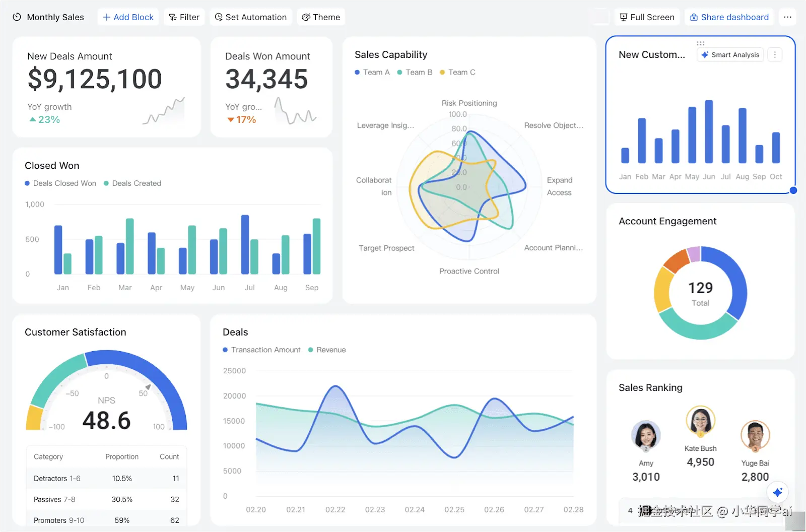The width and height of the screenshot is (806, 532).
Task: Click the $9,125,100 value
Action: (x=95, y=80)
